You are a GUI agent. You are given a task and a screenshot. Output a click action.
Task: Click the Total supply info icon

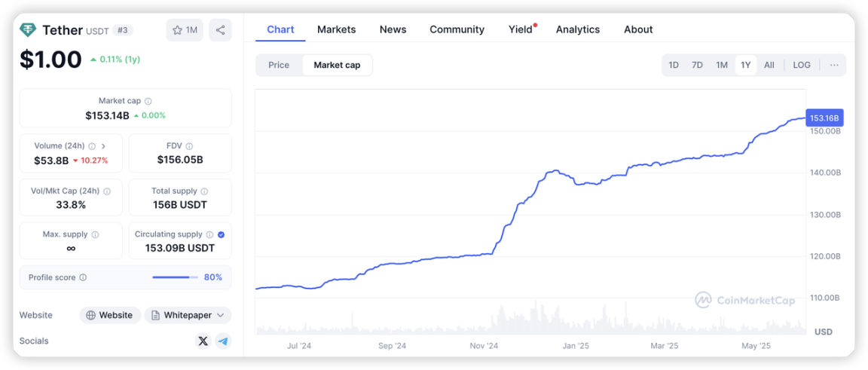click(204, 191)
